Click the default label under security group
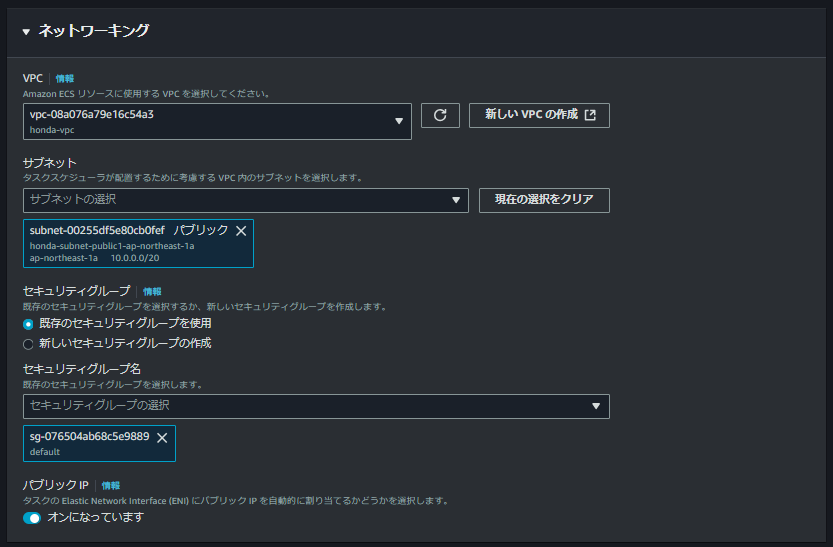Image resolution: width=833 pixels, height=547 pixels. click(45, 452)
